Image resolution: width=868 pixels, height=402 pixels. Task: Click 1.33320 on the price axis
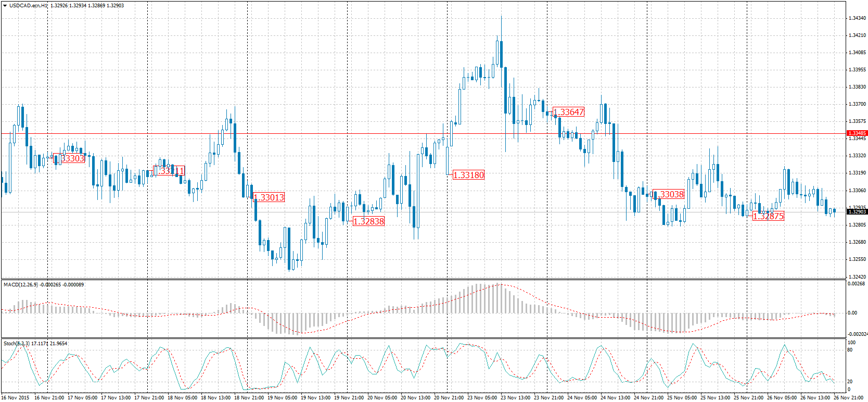tap(857, 156)
